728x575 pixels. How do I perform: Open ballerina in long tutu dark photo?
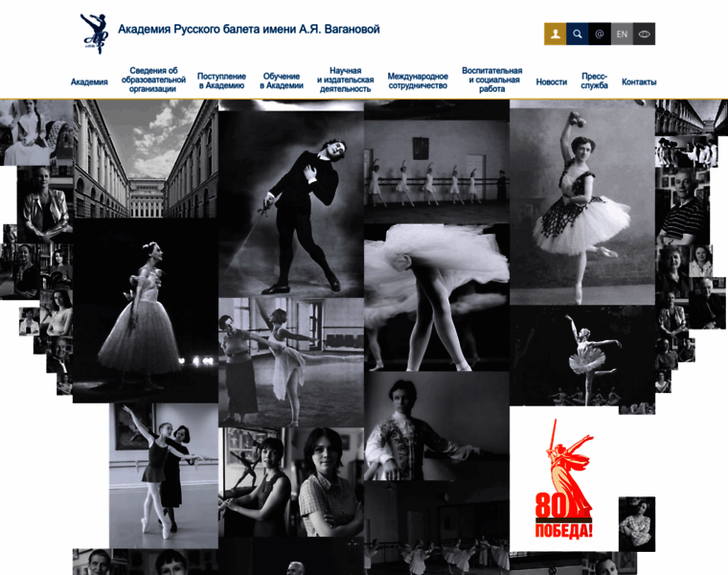point(146,310)
